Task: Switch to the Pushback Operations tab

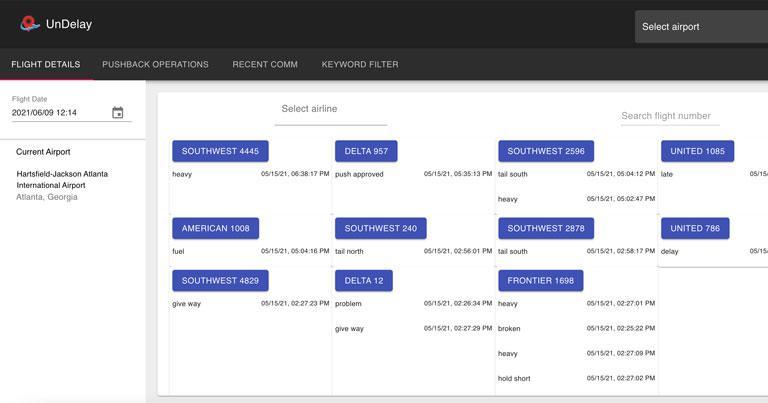Action: tap(155, 64)
